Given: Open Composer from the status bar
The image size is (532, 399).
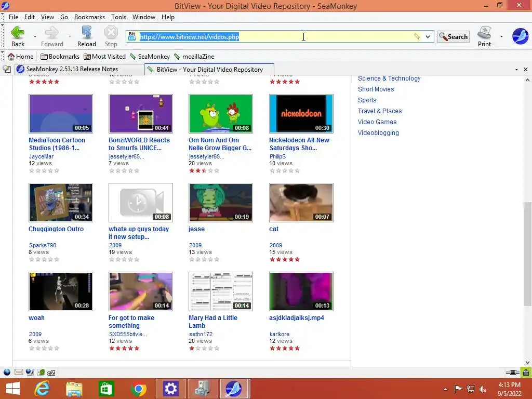Looking at the screenshot, I should 30,373.
